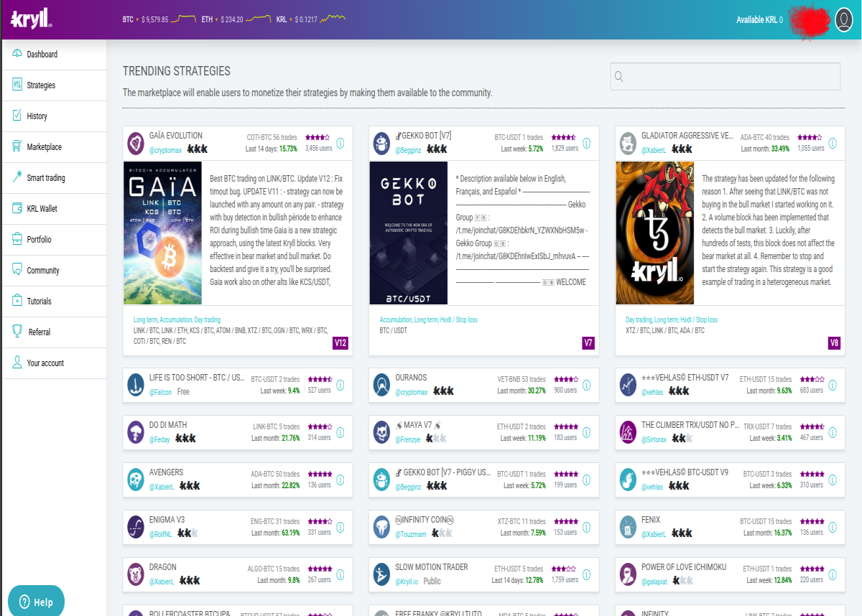Click info icon on GAÏA EVOLUTION card
Image resolution: width=862 pixels, height=616 pixels.
[340, 143]
